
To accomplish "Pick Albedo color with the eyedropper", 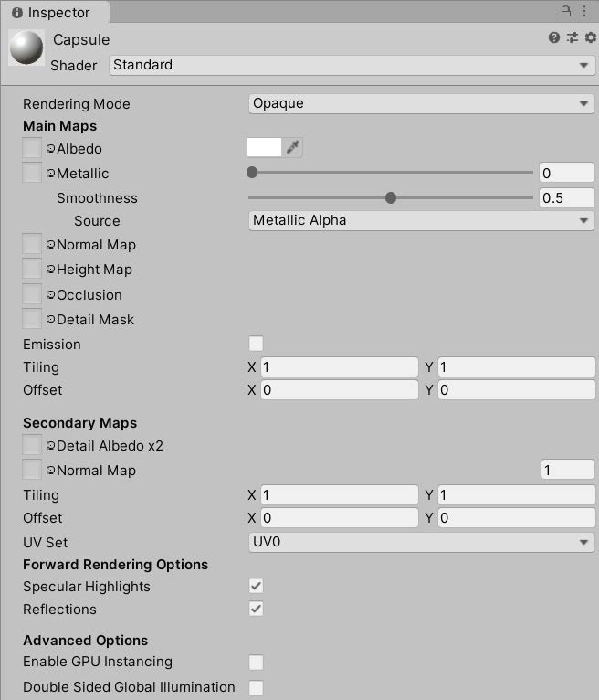I will [292, 147].
